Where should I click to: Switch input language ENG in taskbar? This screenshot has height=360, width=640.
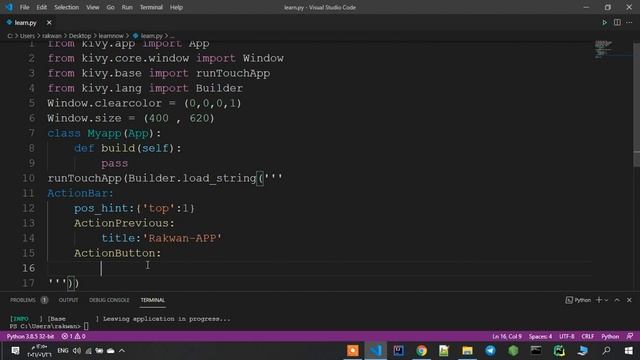[x=62, y=351]
